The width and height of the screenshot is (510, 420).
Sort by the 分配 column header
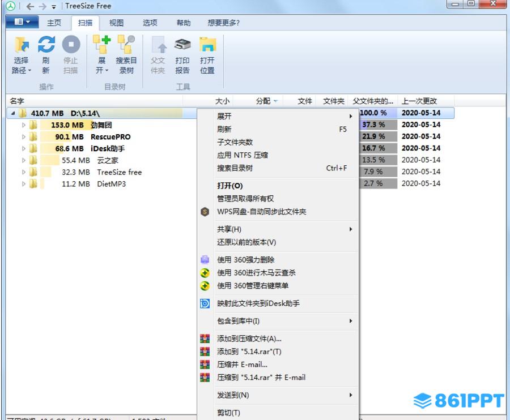(x=258, y=101)
